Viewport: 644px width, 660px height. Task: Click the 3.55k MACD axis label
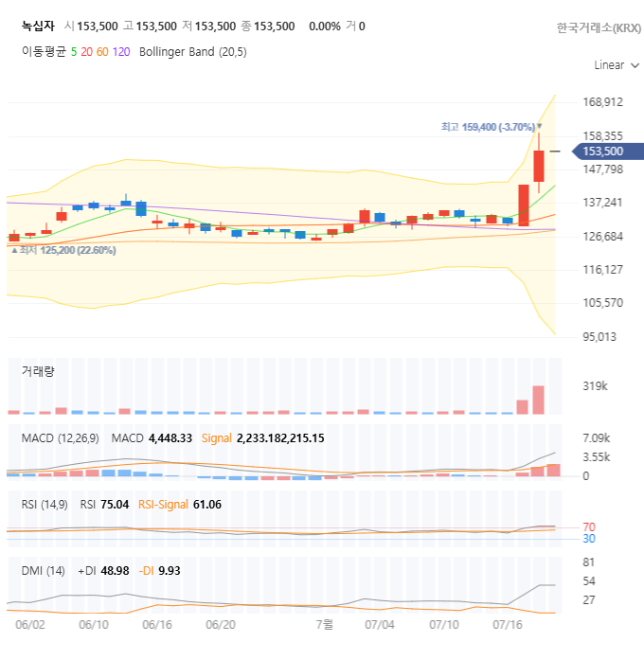pyautogui.click(x=597, y=457)
